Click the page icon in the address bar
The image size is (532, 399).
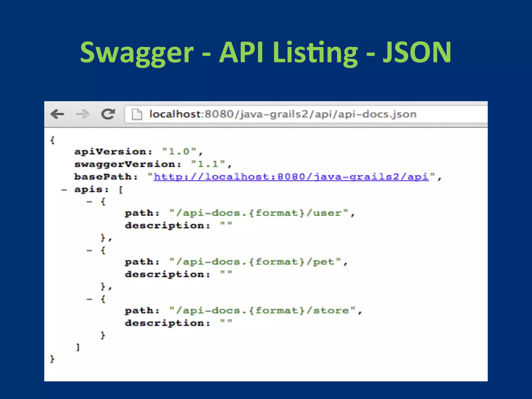click(x=137, y=114)
